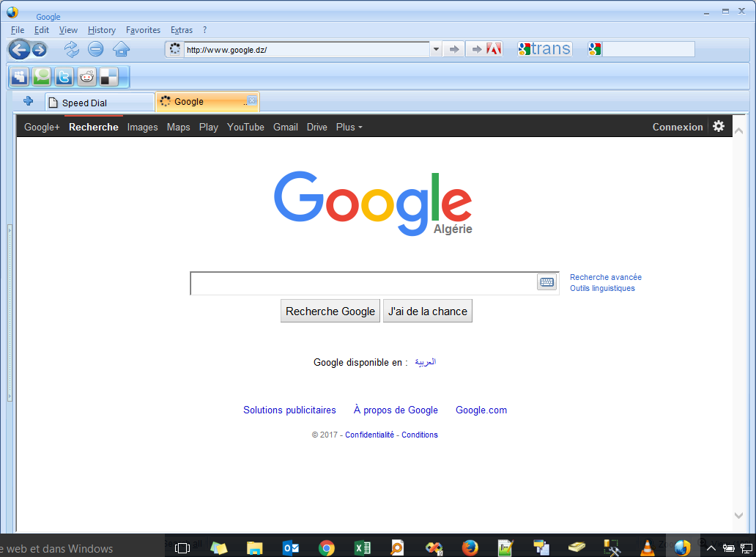The image size is (756, 557).
Task: Open the Gmail link in Google bar
Action: [x=286, y=127]
